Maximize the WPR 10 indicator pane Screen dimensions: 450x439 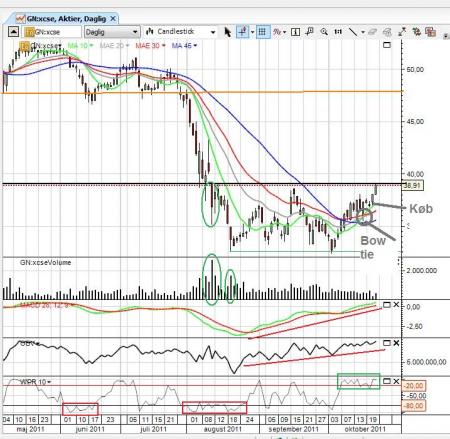point(387,381)
